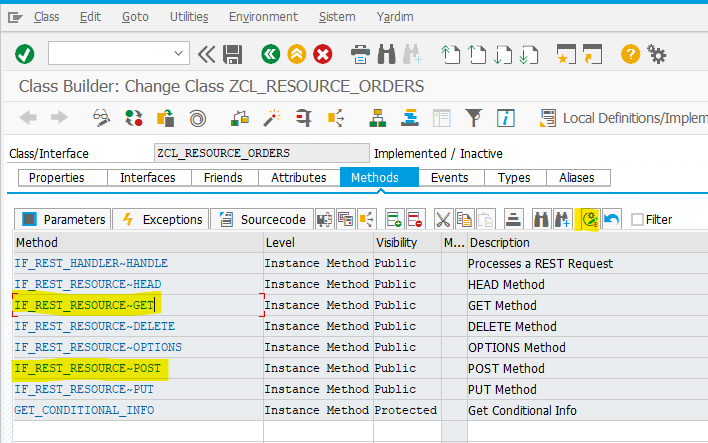Viewport: 708px width, 443px height.
Task: Activate class with magic wand icon
Action: [x=272, y=118]
